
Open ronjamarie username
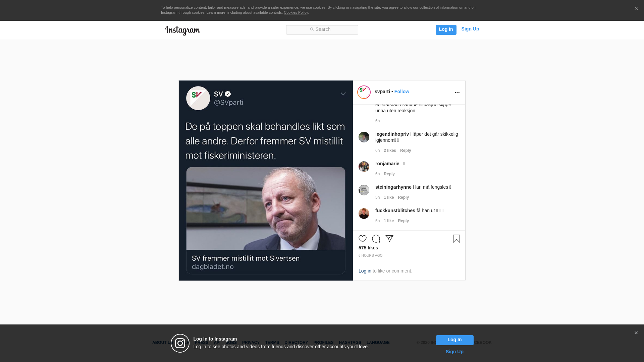[387, 164]
